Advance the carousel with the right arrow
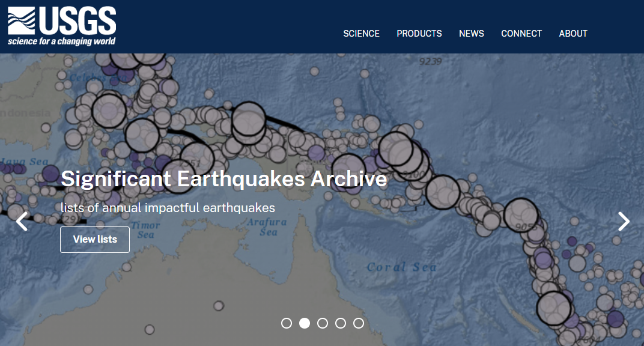Viewport: 644px width, 346px height. [624, 221]
